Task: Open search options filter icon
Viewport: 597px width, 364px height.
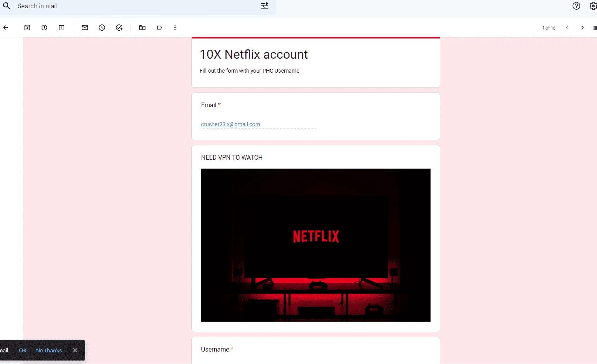Action: tap(265, 6)
